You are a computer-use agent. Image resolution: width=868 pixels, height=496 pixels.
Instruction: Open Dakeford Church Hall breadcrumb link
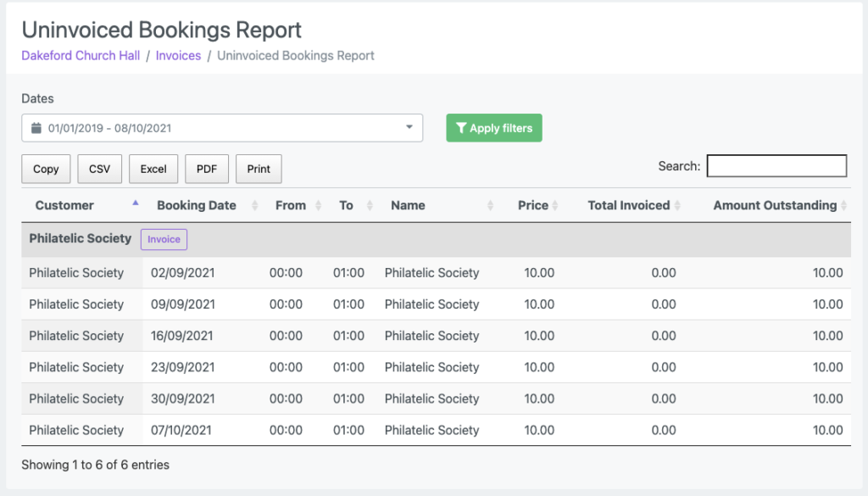[81, 55]
